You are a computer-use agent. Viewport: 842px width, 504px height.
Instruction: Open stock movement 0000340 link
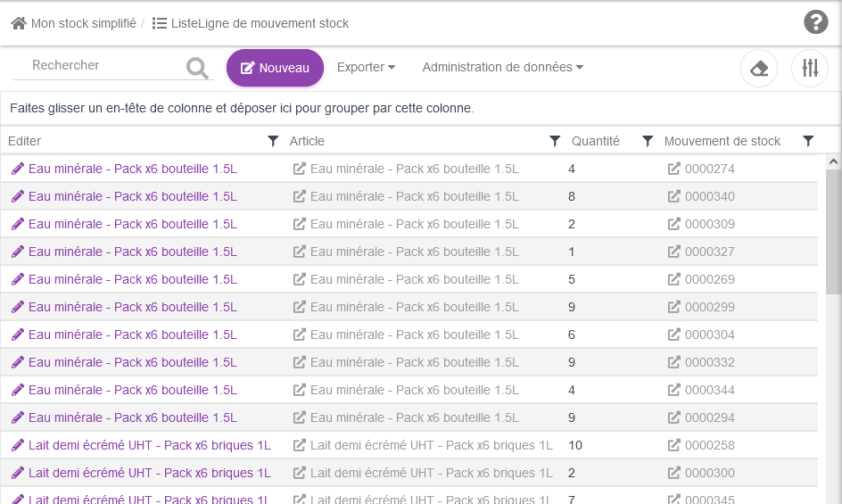tap(709, 196)
